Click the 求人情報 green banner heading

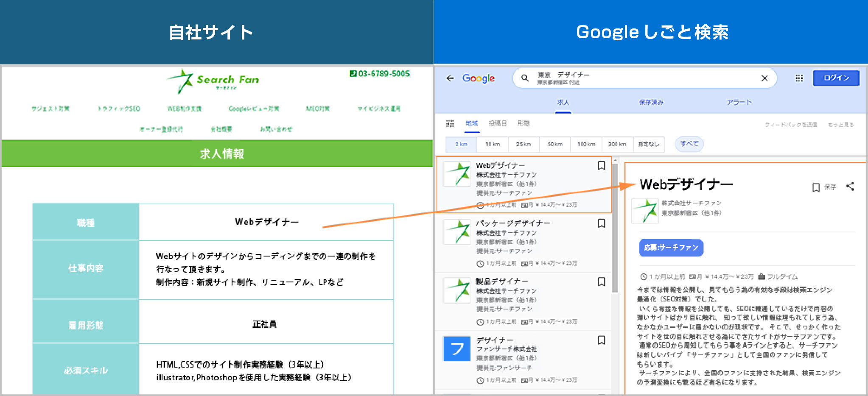[x=222, y=154]
